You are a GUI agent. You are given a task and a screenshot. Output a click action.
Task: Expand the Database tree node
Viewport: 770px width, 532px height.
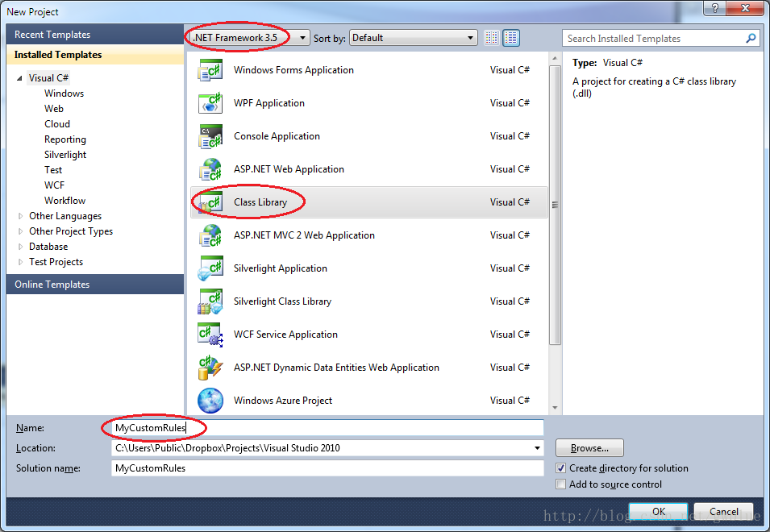(20, 247)
